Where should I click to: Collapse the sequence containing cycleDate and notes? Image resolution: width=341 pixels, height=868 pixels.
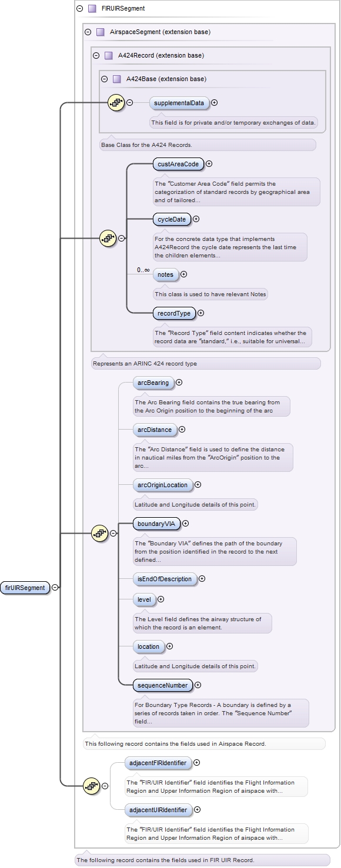pos(121,239)
